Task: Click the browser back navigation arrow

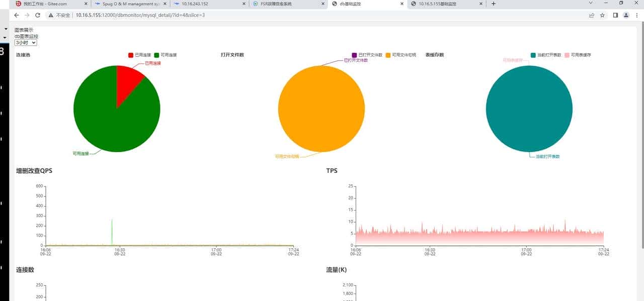Action: click(x=16, y=15)
